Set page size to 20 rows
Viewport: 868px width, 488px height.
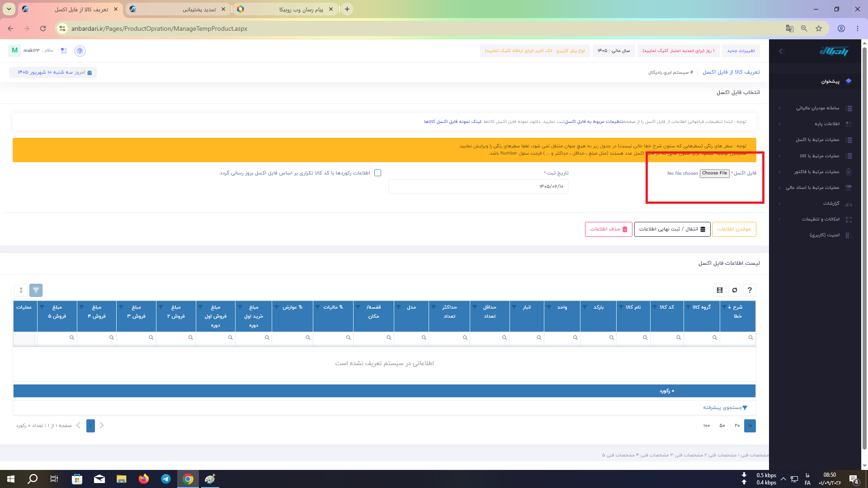(737, 426)
